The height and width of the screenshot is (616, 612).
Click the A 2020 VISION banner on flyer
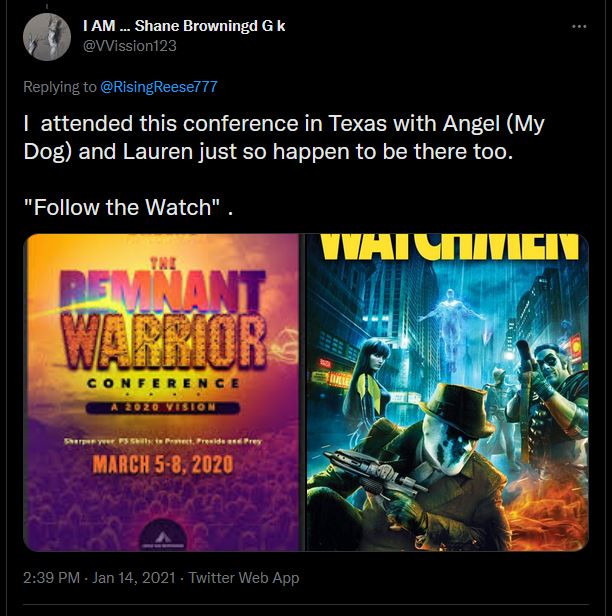coord(163,407)
